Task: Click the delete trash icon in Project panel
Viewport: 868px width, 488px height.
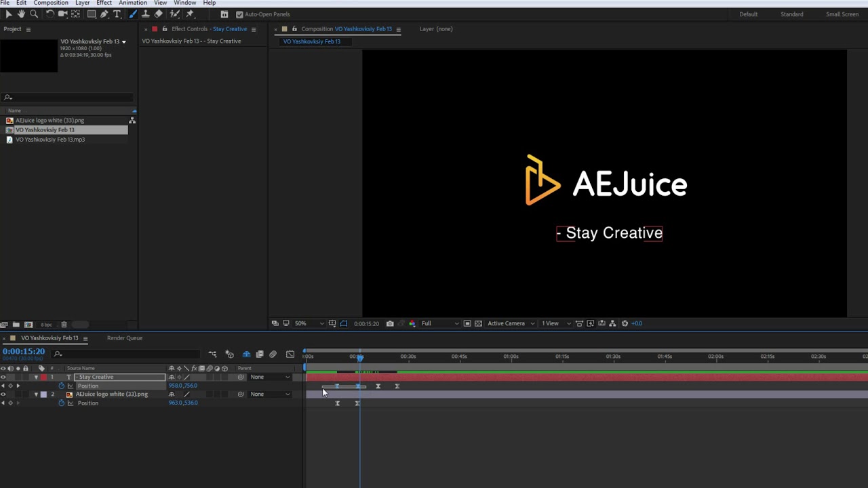Action: tap(64, 325)
